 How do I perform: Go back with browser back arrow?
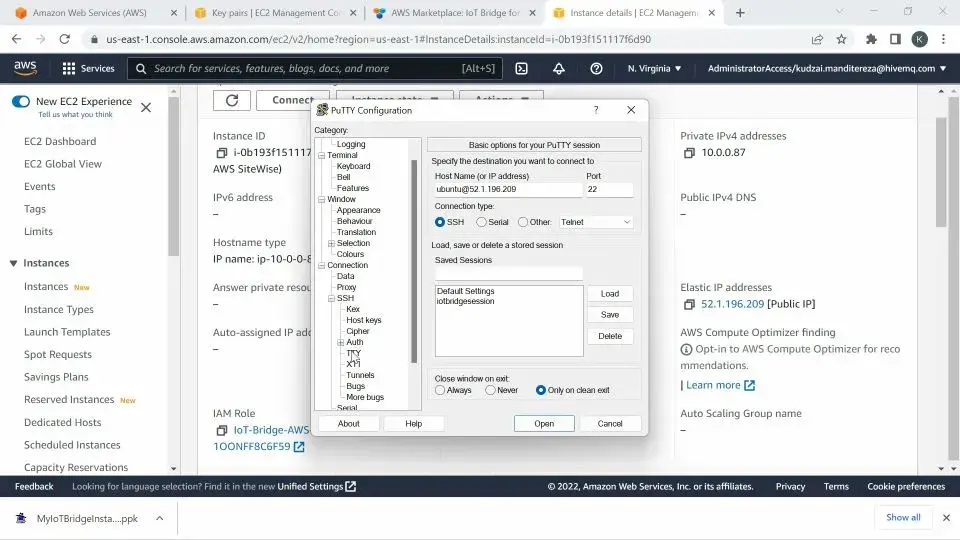click(x=17, y=39)
